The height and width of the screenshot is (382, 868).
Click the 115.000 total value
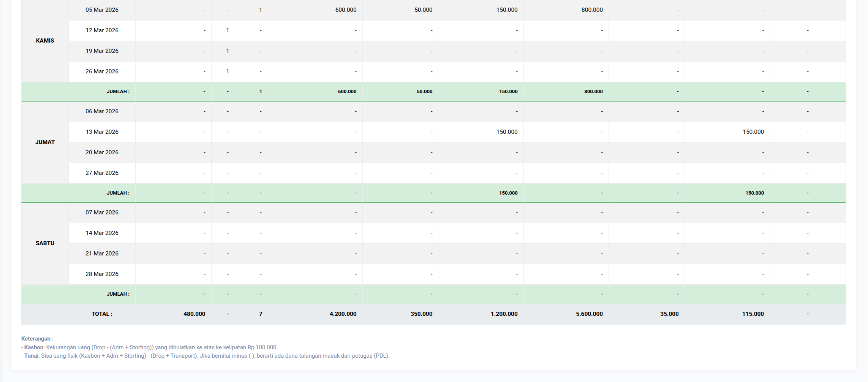(x=753, y=314)
